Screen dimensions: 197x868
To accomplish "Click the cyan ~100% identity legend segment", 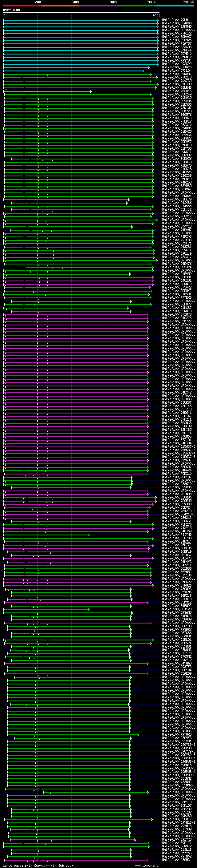I will point(175,6).
